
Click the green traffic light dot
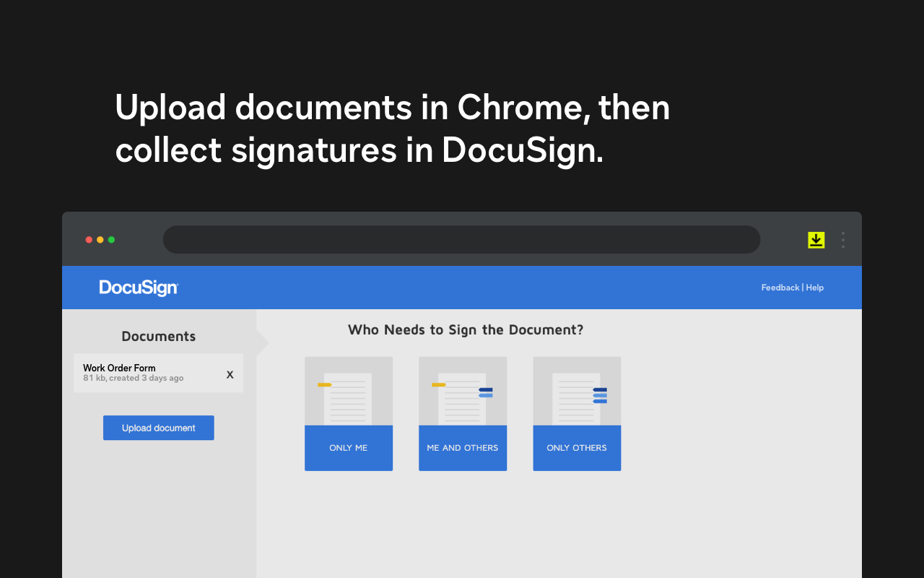pyautogui.click(x=111, y=239)
